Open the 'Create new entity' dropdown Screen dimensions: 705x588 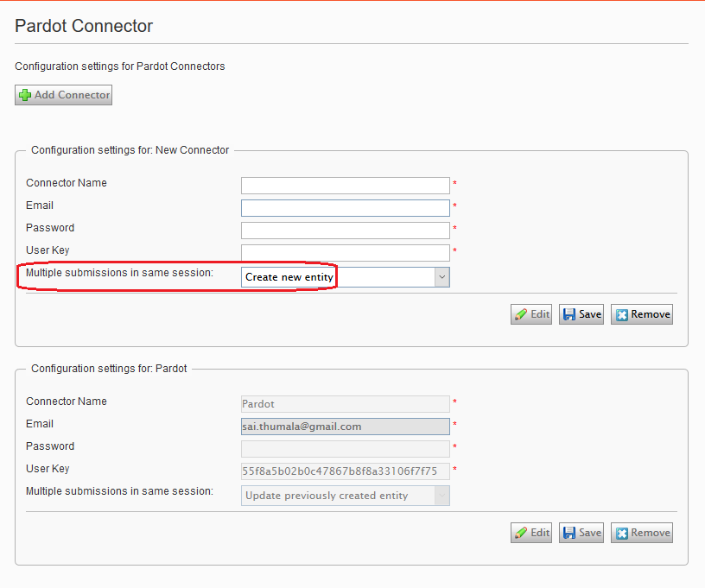[x=337, y=277]
